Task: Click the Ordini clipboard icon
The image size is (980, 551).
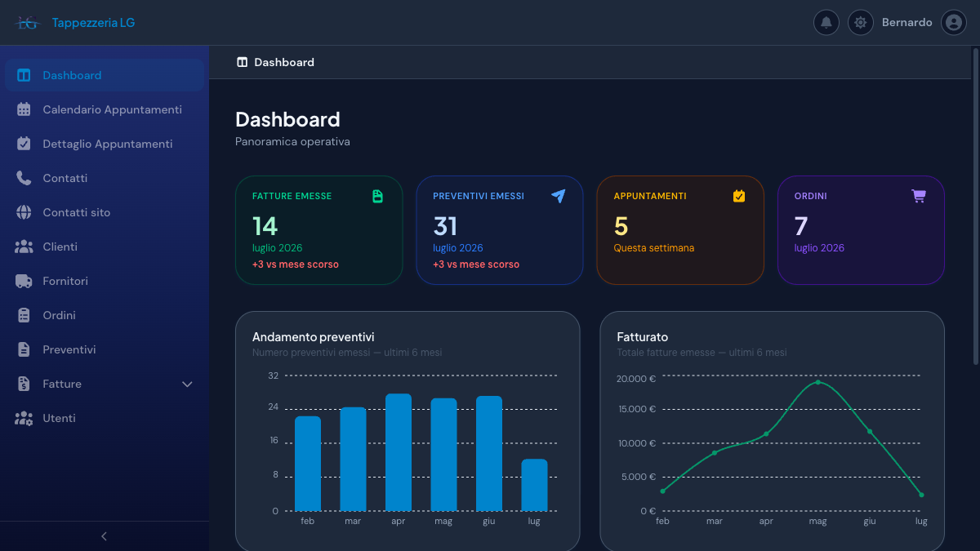Action: click(24, 315)
